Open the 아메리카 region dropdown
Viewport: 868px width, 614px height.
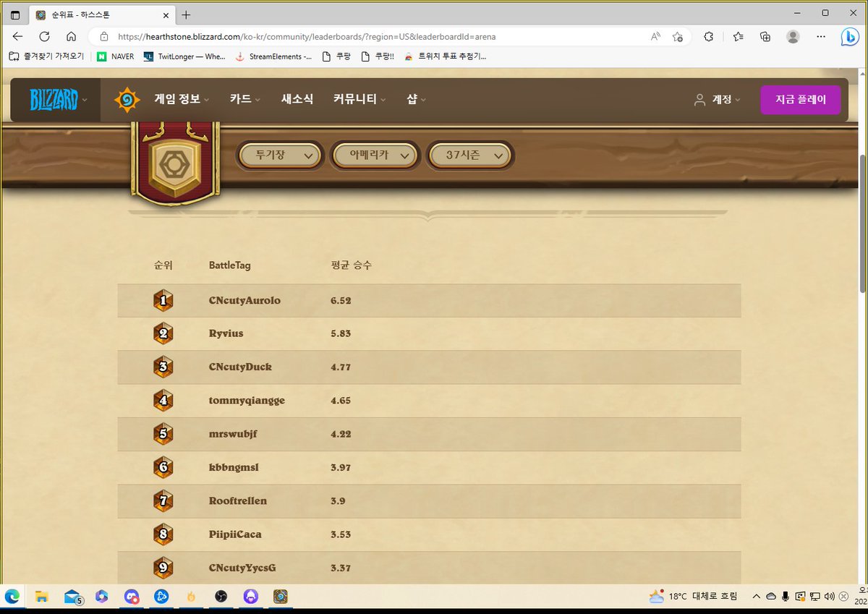[375, 155]
